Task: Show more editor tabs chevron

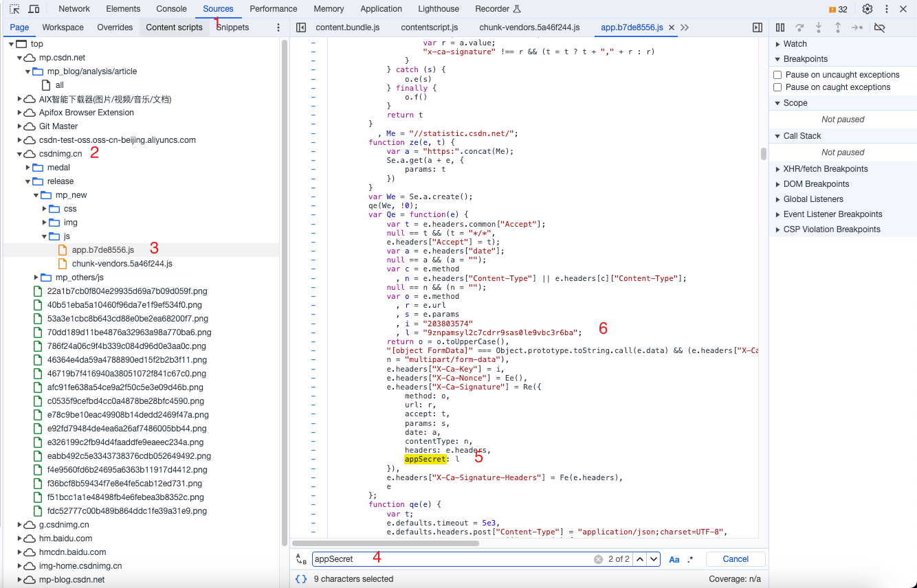Action: pyautogui.click(x=685, y=27)
